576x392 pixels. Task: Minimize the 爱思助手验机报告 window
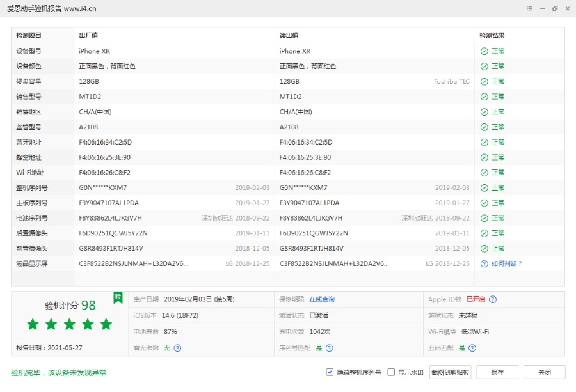542,8
